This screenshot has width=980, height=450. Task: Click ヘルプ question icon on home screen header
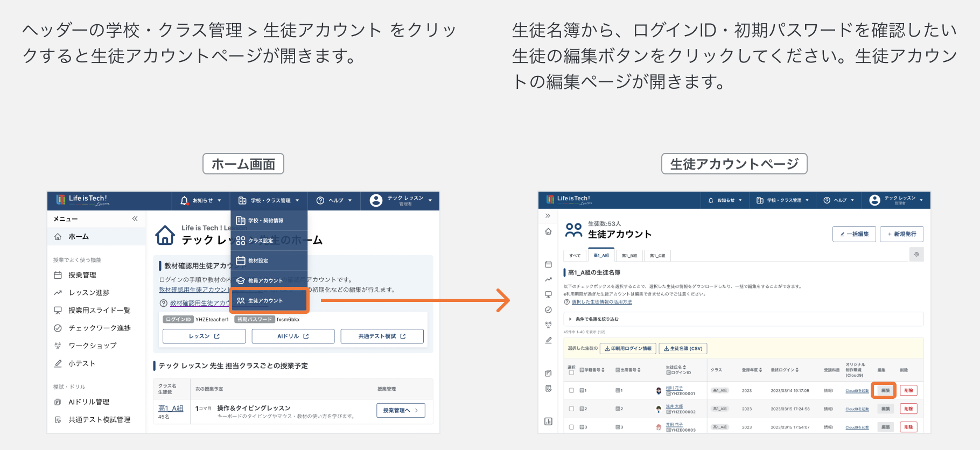[320, 200]
